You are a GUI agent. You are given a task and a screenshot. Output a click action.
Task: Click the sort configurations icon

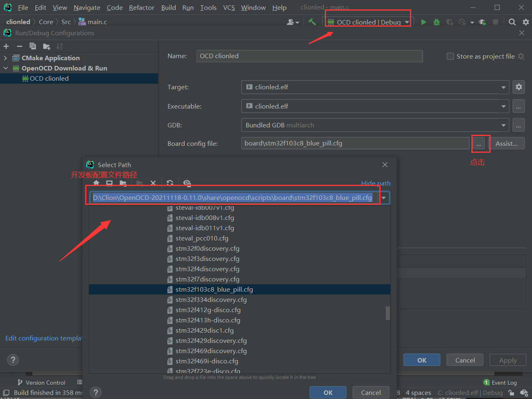click(x=59, y=46)
